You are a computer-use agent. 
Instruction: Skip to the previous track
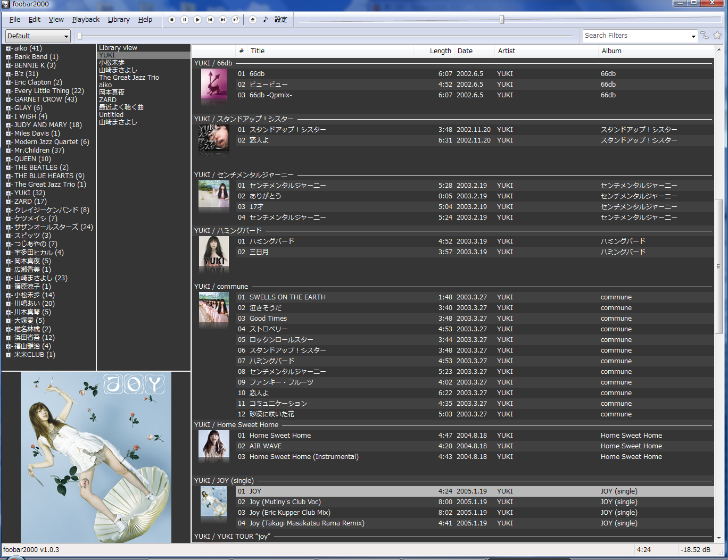(x=210, y=20)
